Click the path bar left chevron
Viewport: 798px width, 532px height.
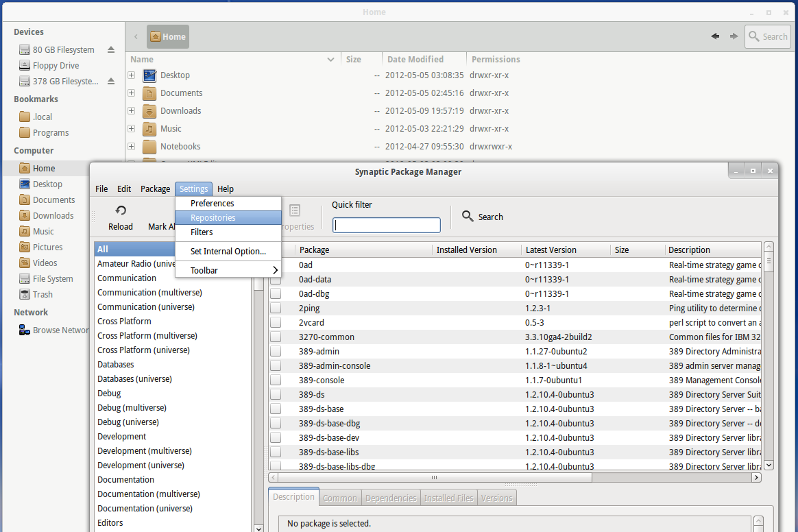(136, 36)
